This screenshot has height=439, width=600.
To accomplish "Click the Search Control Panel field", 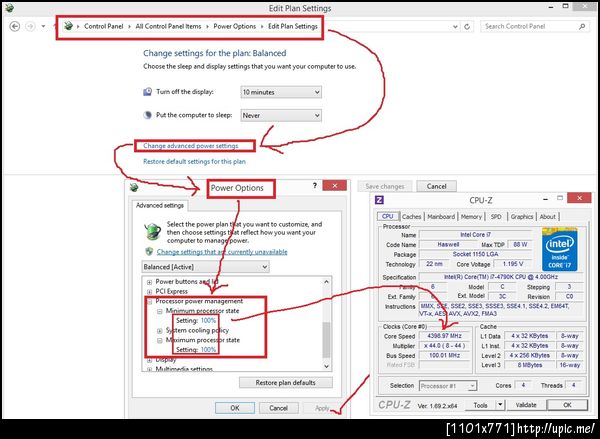I will click(535, 26).
